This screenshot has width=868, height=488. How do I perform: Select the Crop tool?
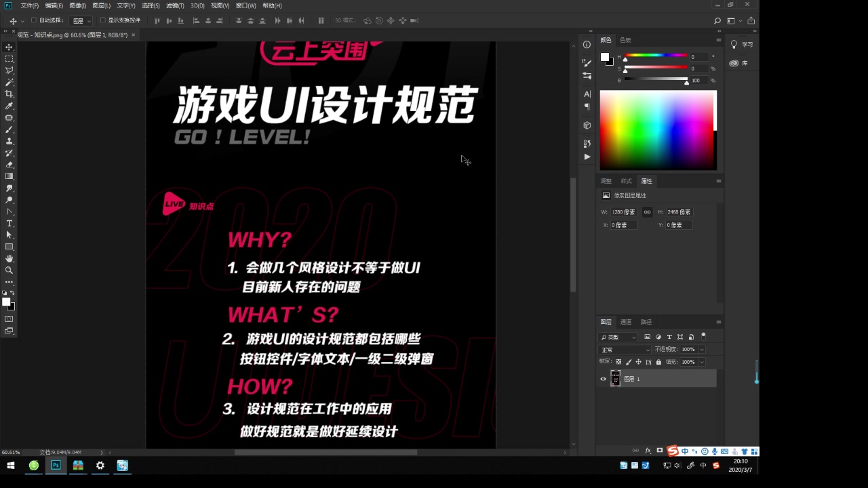(9, 94)
